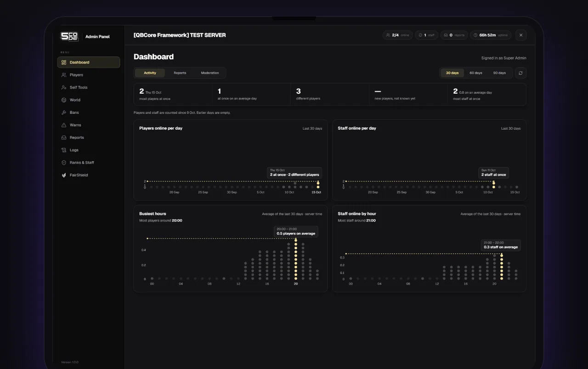The width and height of the screenshot is (588, 369).
Task: Click the "Staff online per day" chart title
Action: tap(357, 128)
